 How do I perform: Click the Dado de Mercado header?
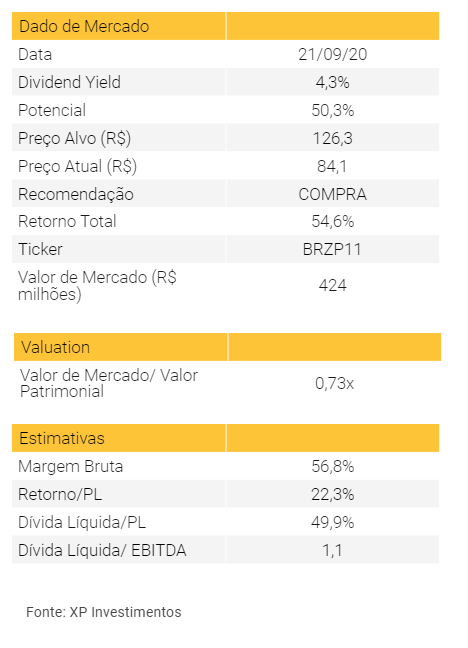point(84,26)
